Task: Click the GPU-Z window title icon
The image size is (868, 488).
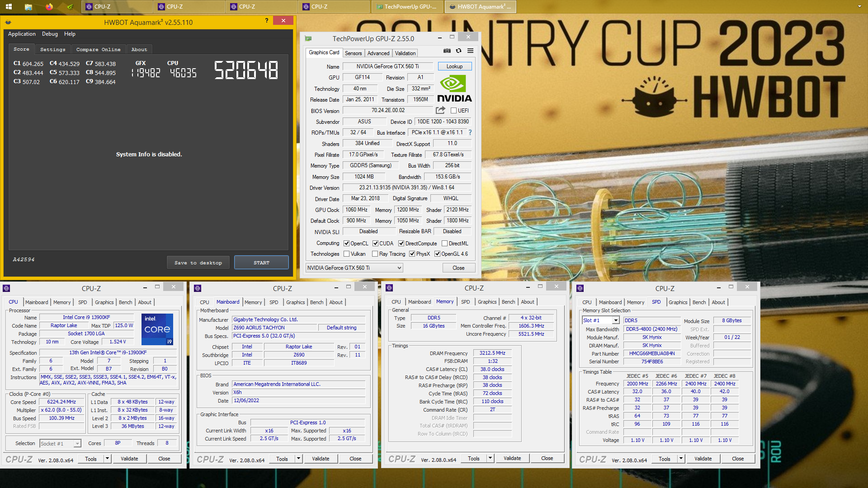Action: click(308, 38)
